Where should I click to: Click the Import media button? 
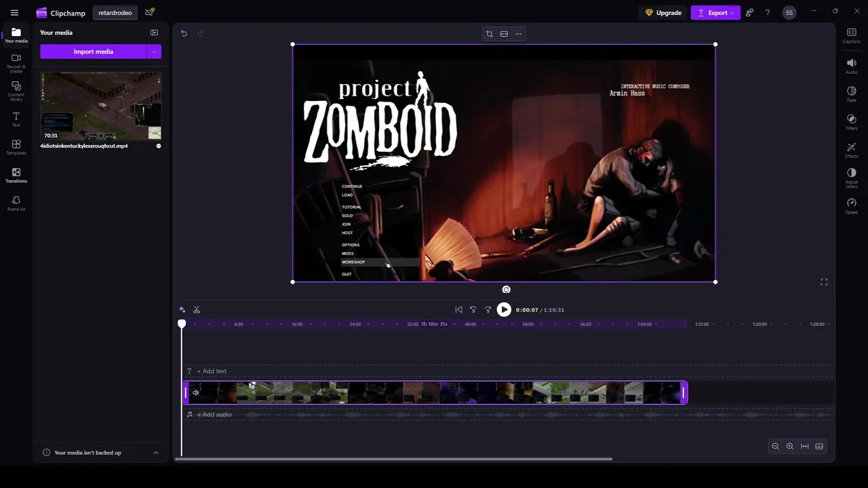tap(93, 52)
